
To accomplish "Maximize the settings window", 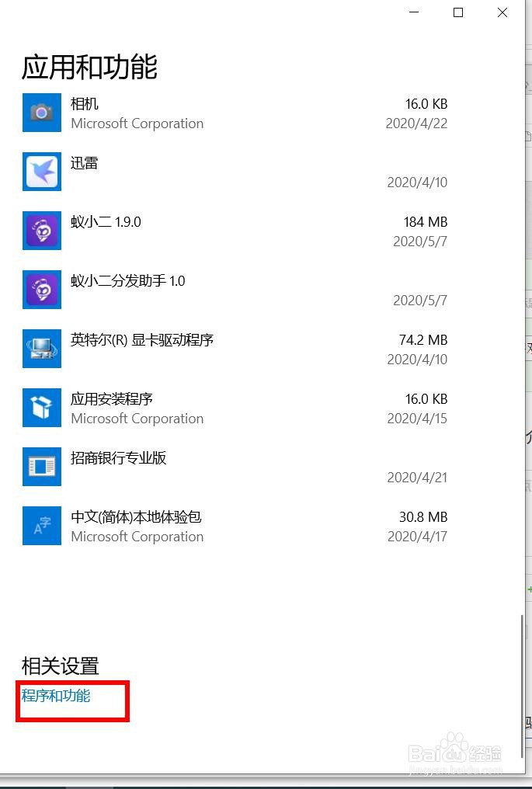I will coord(458,12).
